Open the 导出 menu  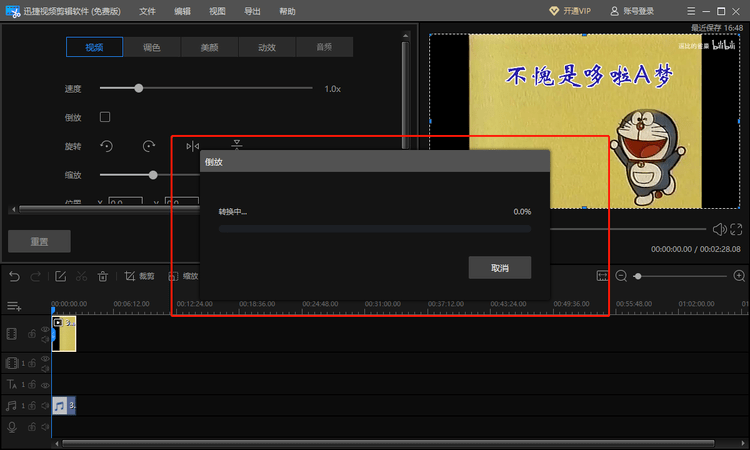tap(252, 11)
